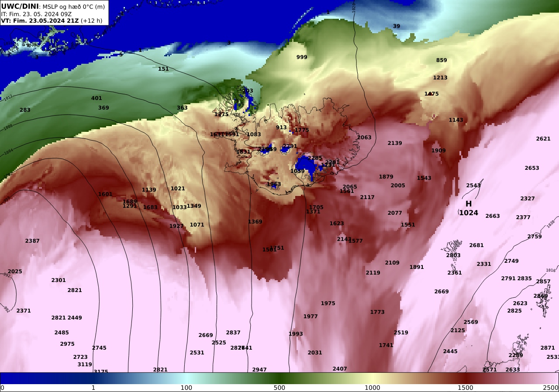Click the 1369 value
559x392 pixels.
(x=255, y=222)
